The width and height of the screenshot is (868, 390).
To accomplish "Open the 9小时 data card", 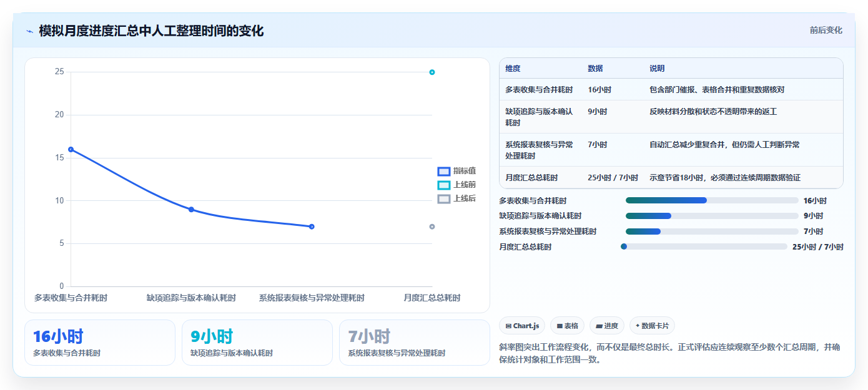I will [257, 343].
